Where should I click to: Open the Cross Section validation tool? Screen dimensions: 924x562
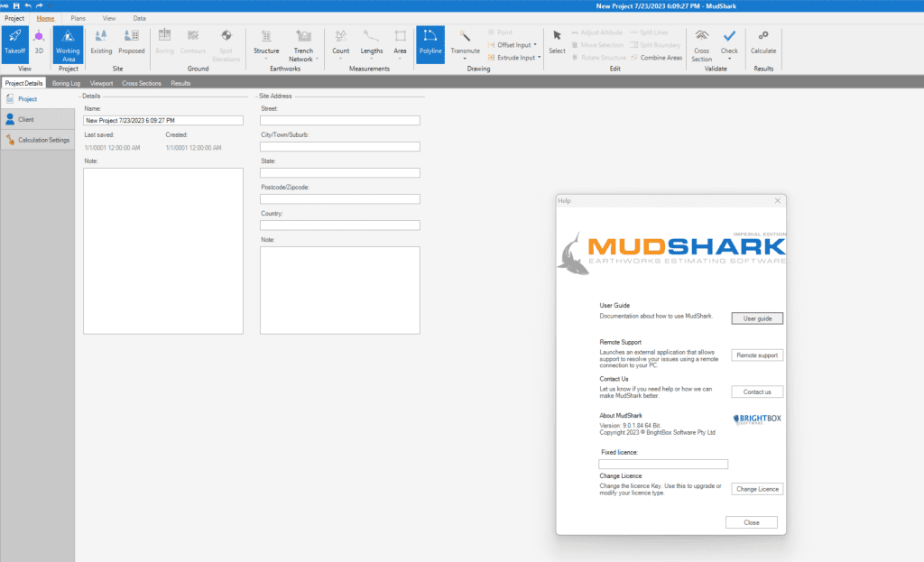(701, 42)
